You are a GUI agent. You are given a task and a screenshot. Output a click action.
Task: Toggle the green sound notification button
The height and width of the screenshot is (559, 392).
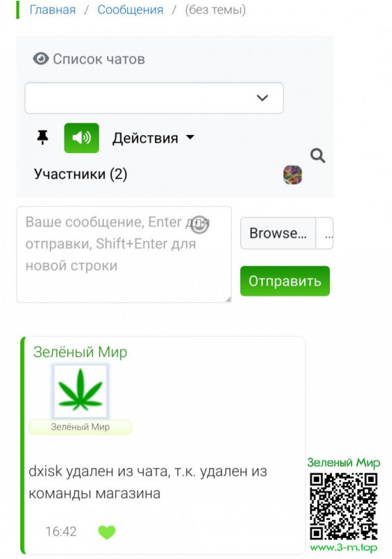point(82,138)
